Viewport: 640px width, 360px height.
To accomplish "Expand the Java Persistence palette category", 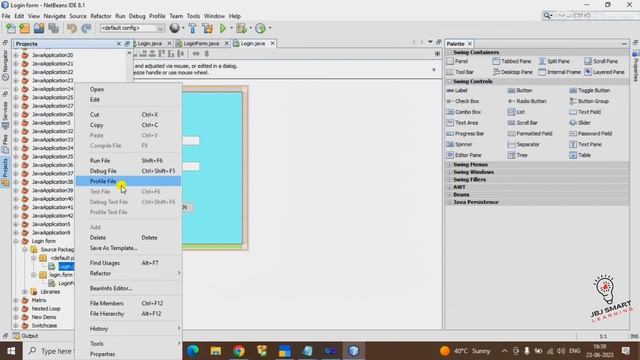I will point(450,202).
